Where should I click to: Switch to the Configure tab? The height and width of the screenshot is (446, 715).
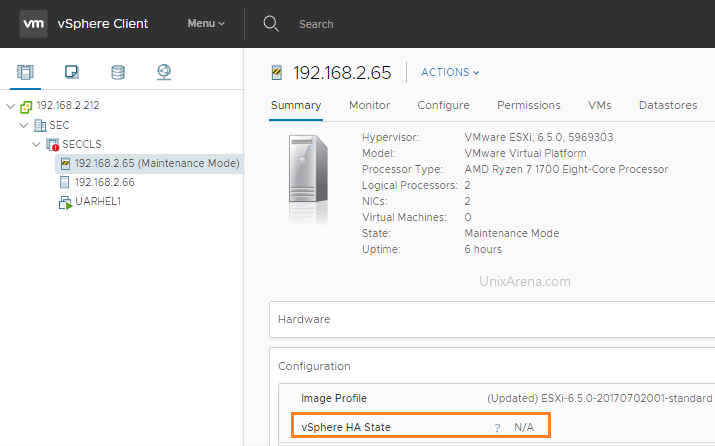[443, 105]
